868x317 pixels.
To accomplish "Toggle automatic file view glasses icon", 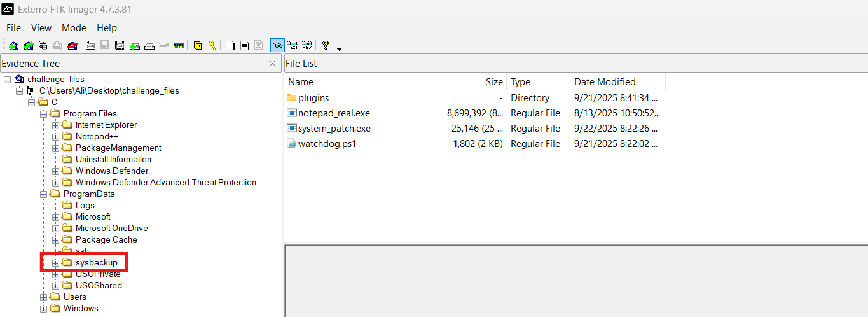I will [x=277, y=45].
